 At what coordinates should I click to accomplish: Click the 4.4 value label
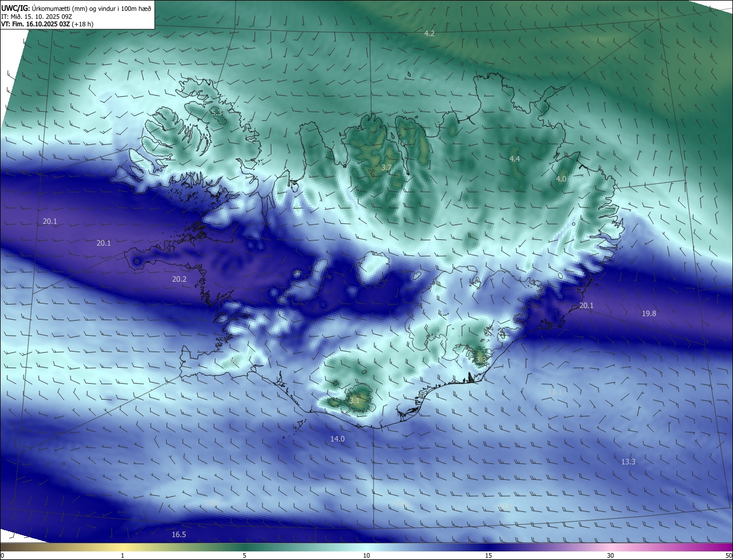(x=514, y=159)
